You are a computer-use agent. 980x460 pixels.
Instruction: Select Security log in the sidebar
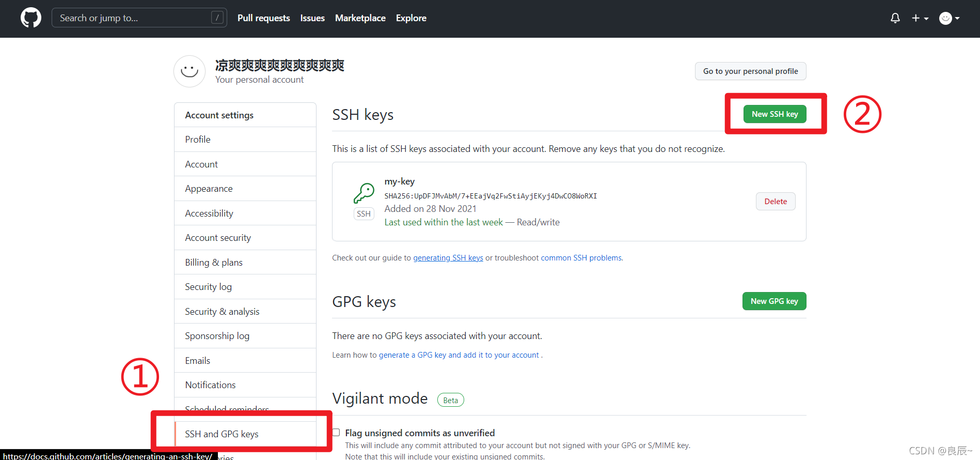tap(245, 287)
